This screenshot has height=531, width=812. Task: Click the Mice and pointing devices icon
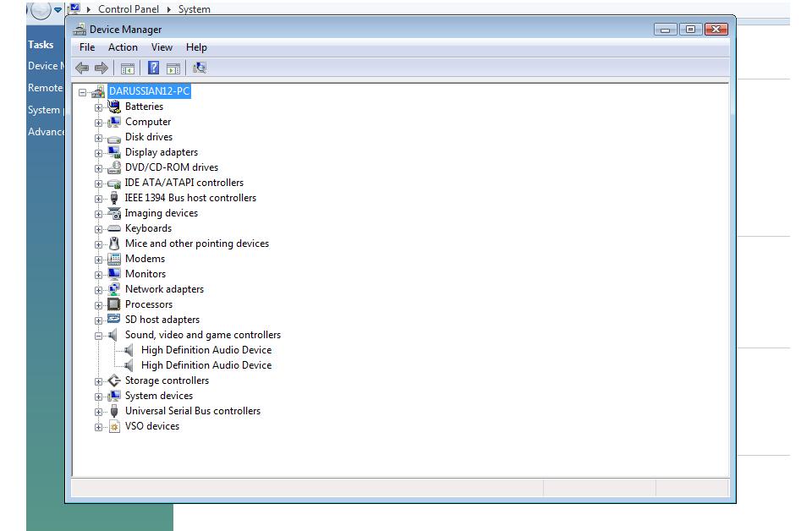[x=114, y=244]
